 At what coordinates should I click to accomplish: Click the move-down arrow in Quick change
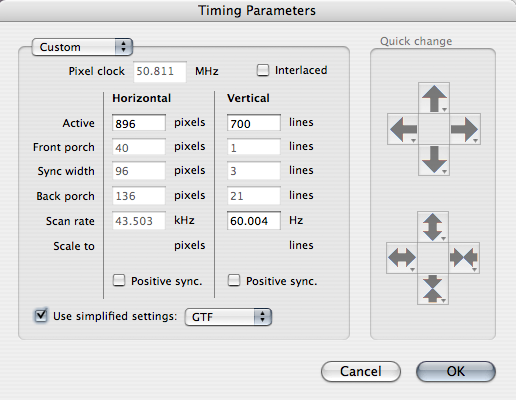pyautogui.click(x=434, y=160)
